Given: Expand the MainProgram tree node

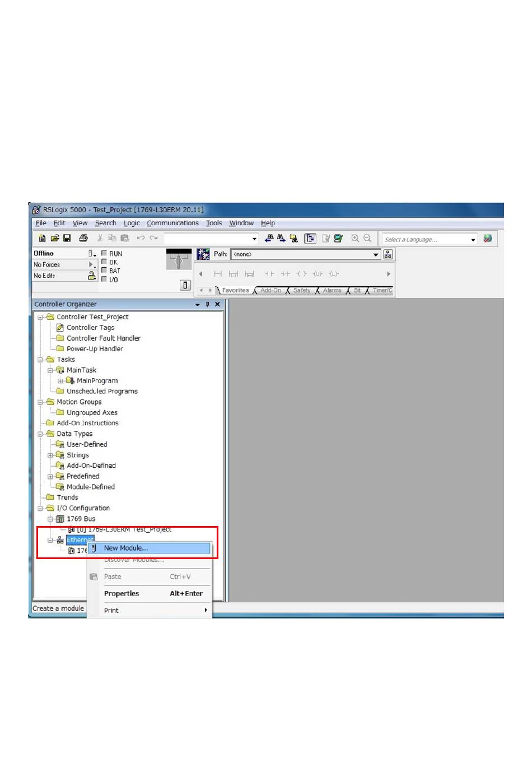Looking at the screenshot, I should 60,381.
